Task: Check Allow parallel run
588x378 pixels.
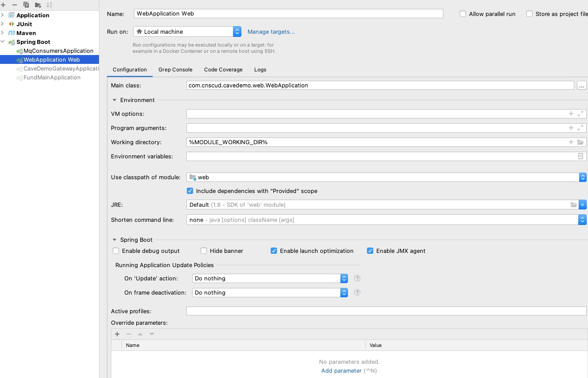Action: click(463, 14)
